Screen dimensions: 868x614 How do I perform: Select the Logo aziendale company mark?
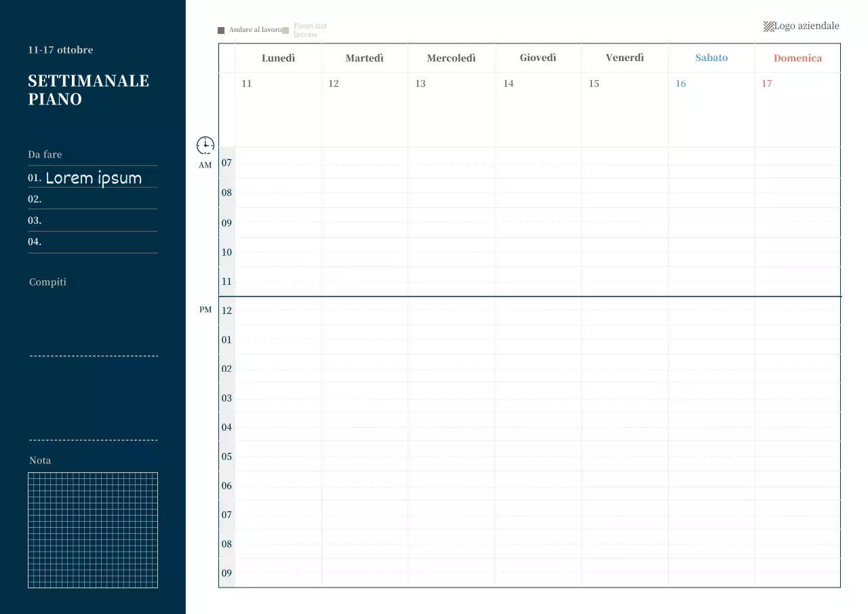click(x=801, y=26)
